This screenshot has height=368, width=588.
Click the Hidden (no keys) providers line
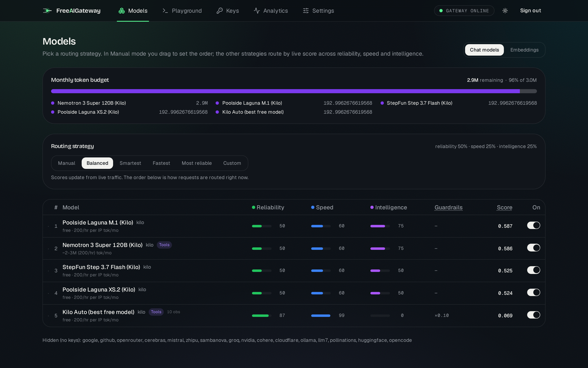pos(227,340)
